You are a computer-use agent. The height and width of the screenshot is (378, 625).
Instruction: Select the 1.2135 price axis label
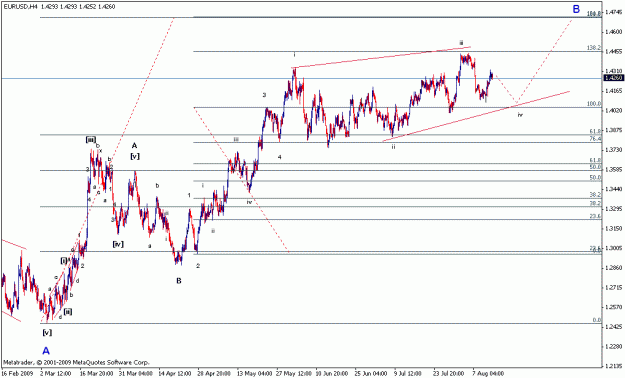click(x=613, y=366)
